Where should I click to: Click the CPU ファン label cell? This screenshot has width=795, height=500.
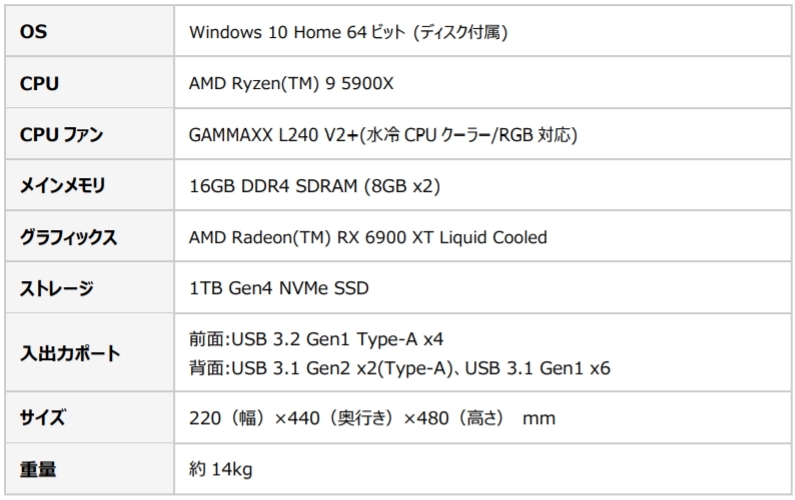(x=61, y=135)
